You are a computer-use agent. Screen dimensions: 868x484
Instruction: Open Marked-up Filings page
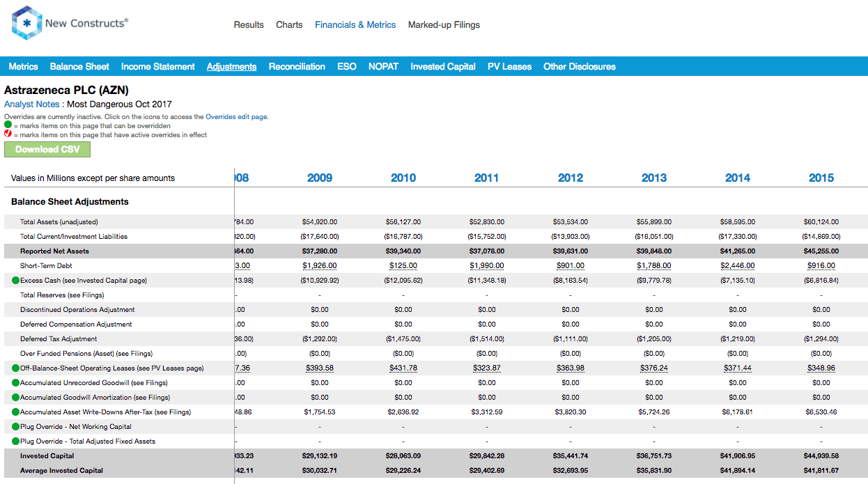444,24
